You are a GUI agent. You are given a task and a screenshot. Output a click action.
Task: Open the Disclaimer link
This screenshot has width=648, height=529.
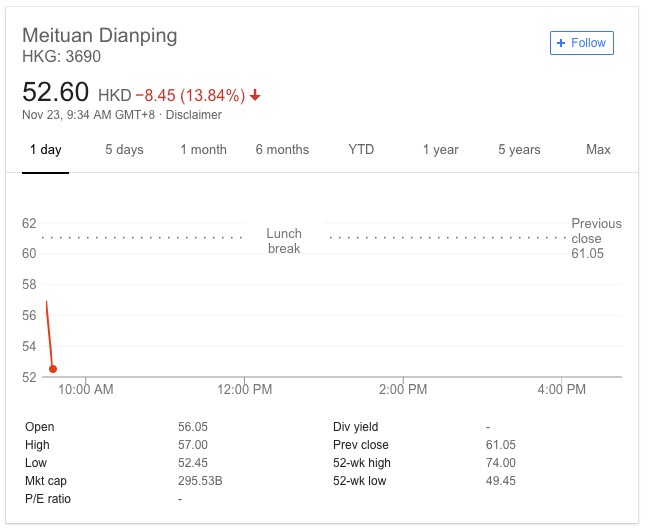pyautogui.click(x=193, y=114)
